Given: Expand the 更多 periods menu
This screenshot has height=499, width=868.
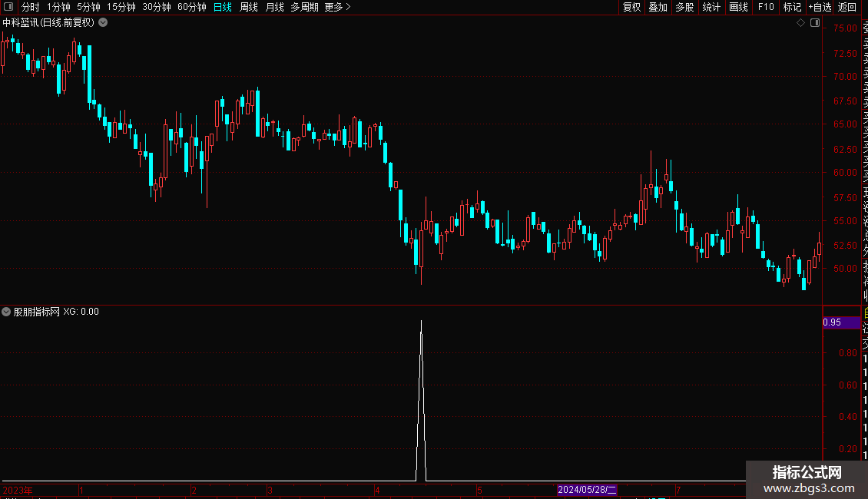Looking at the screenshot, I should click(x=338, y=7).
